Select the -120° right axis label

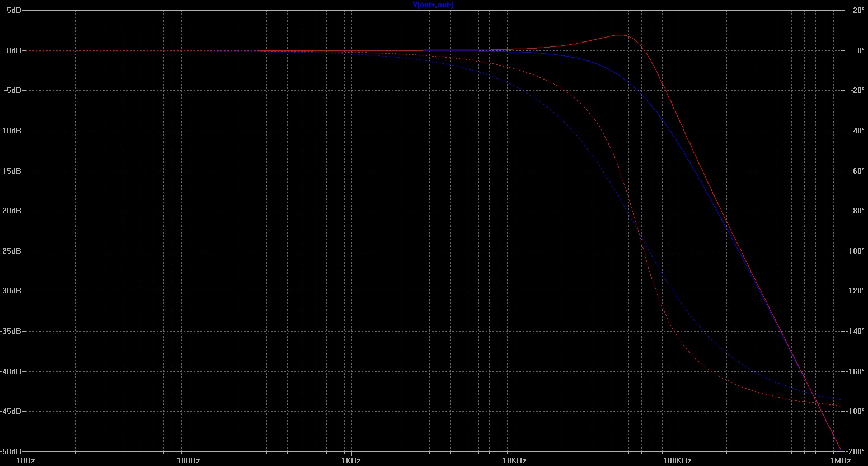click(856, 291)
